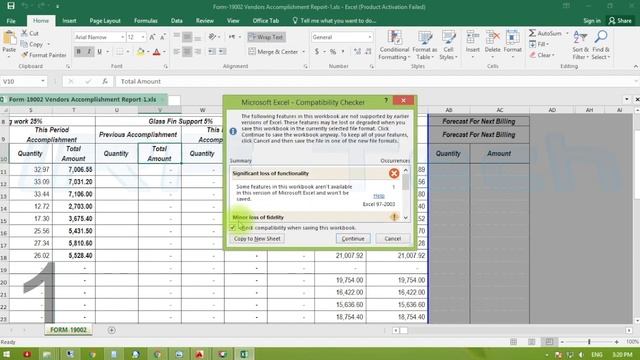Image resolution: width=640 pixels, height=360 pixels.
Task: Open the Merge & Center dropdown arrow
Action: (x=304, y=52)
